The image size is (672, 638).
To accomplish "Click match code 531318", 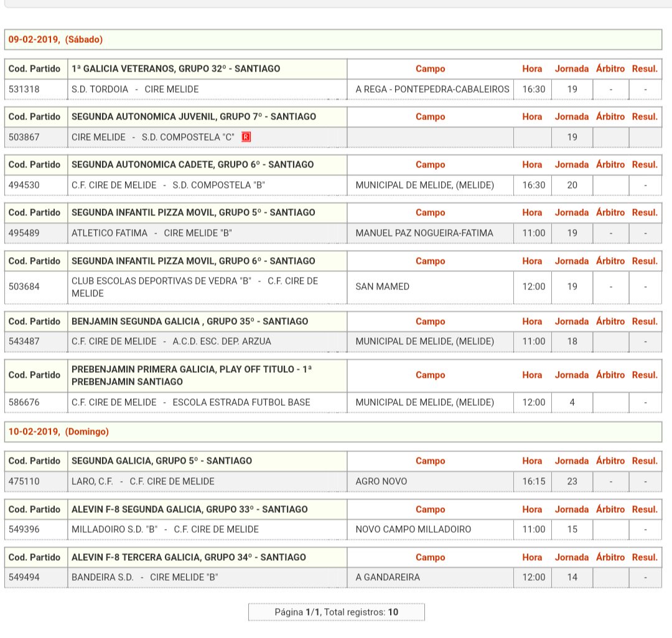I will tap(24, 89).
